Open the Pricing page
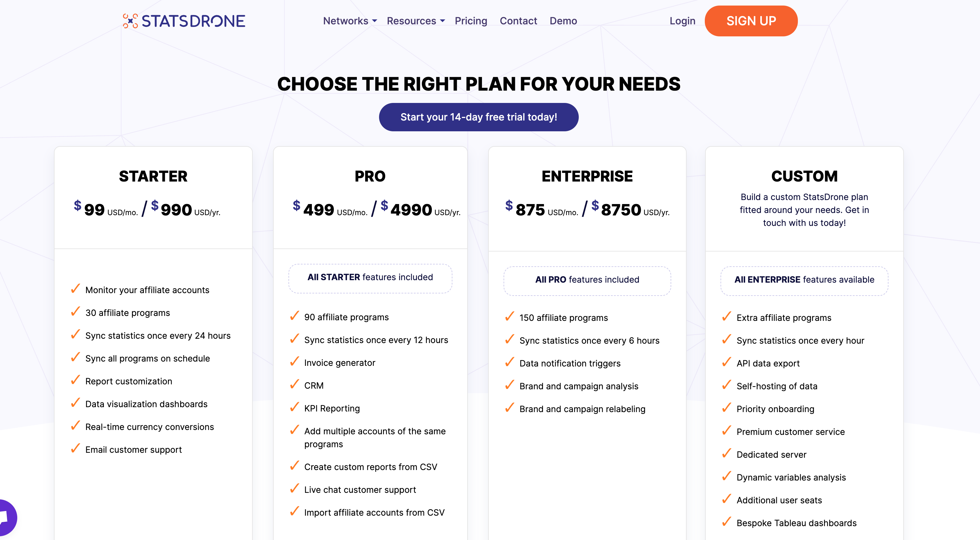 471,21
